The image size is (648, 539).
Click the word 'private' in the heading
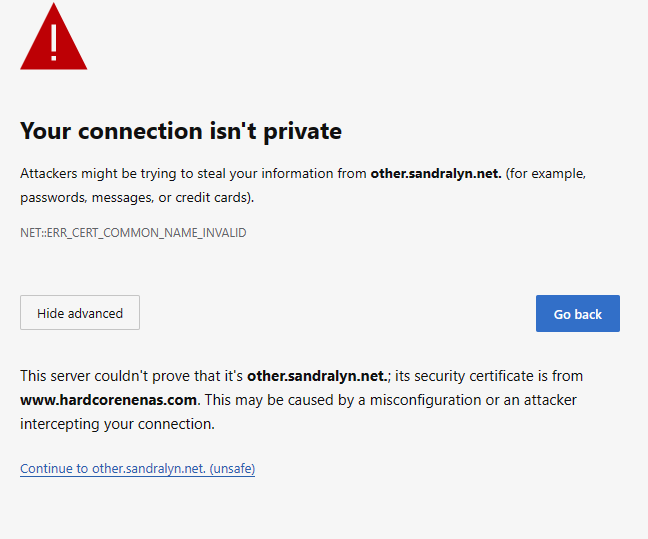303,132
